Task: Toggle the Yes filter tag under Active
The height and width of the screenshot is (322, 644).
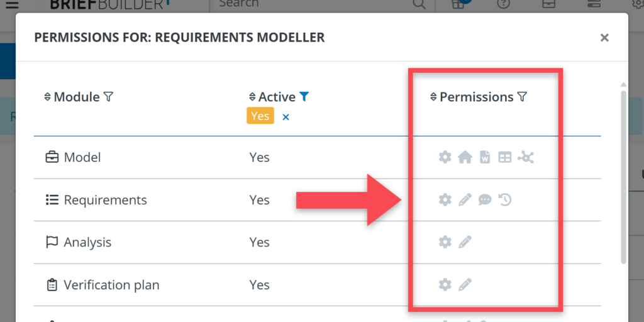Action: click(x=260, y=116)
